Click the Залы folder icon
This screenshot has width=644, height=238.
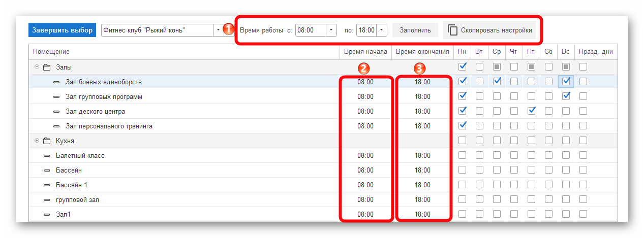46,67
